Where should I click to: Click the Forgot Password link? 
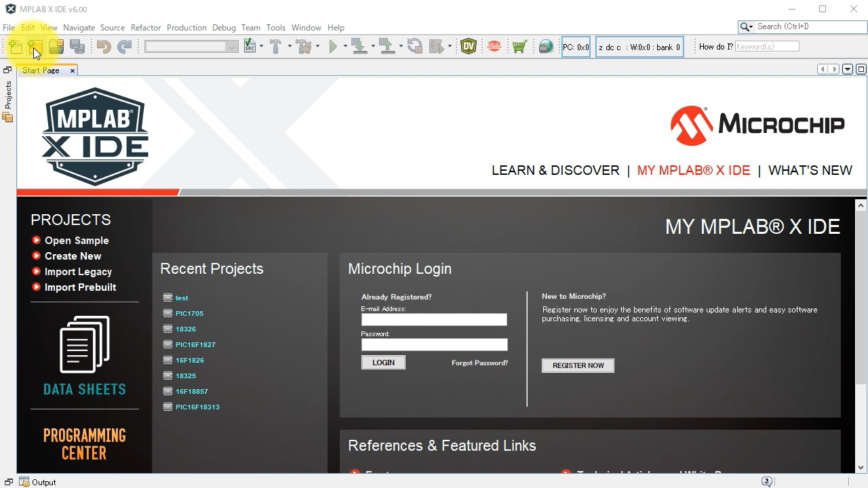pos(479,363)
